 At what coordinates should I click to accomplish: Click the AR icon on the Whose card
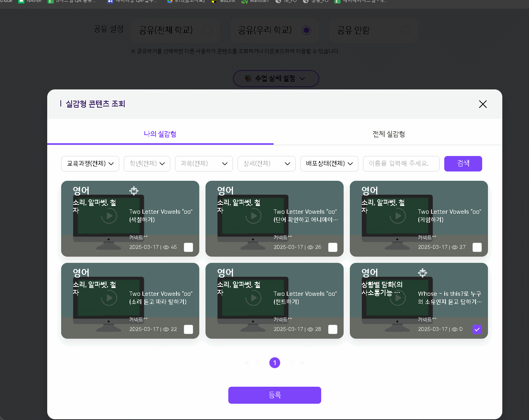[423, 273]
